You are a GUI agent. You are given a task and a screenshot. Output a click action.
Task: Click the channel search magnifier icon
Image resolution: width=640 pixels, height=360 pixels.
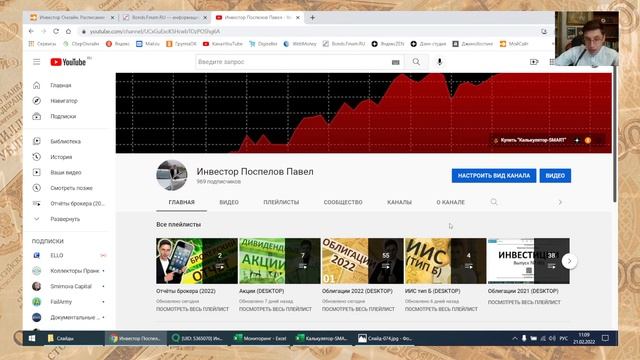click(494, 202)
